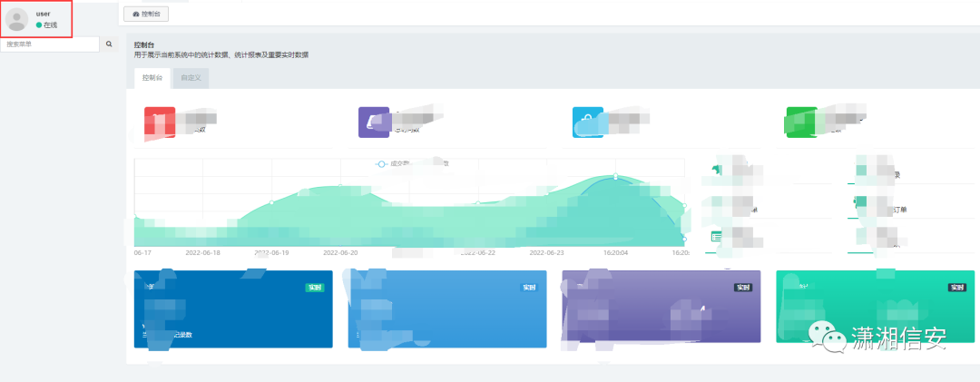The width and height of the screenshot is (980, 382).
Task: Select the 控制台 content tab
Action: pos(152,78)
